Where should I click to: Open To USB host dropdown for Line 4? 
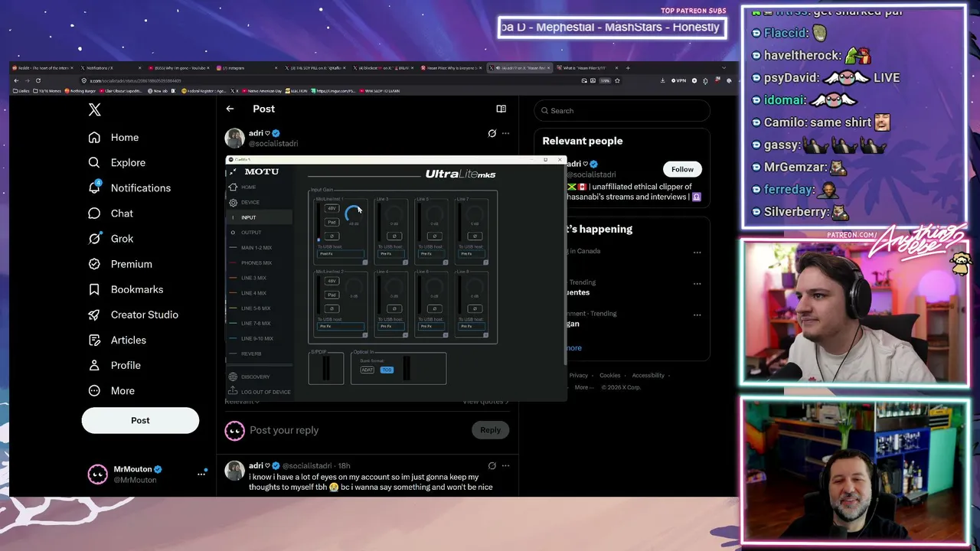pos(390,327)
